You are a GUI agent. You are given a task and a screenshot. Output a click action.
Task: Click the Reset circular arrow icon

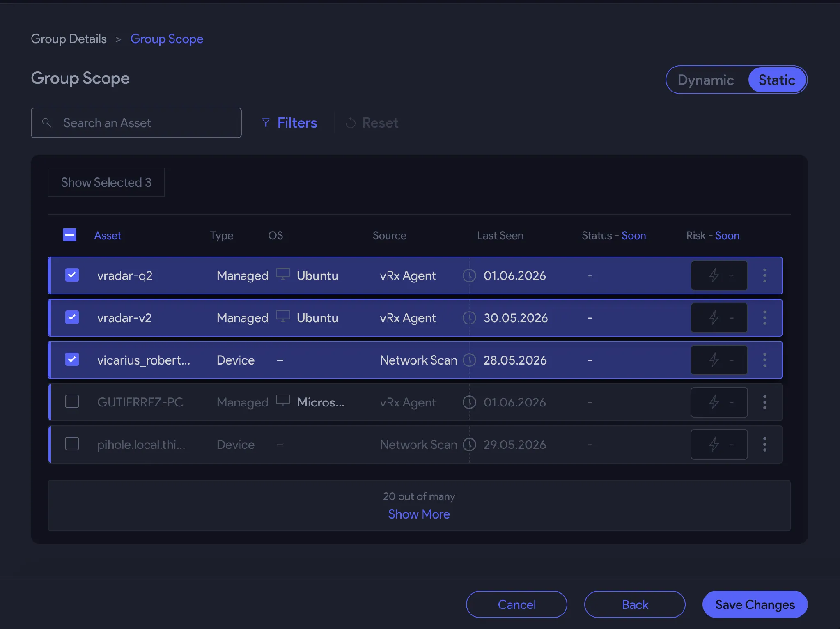pos(351,123)
